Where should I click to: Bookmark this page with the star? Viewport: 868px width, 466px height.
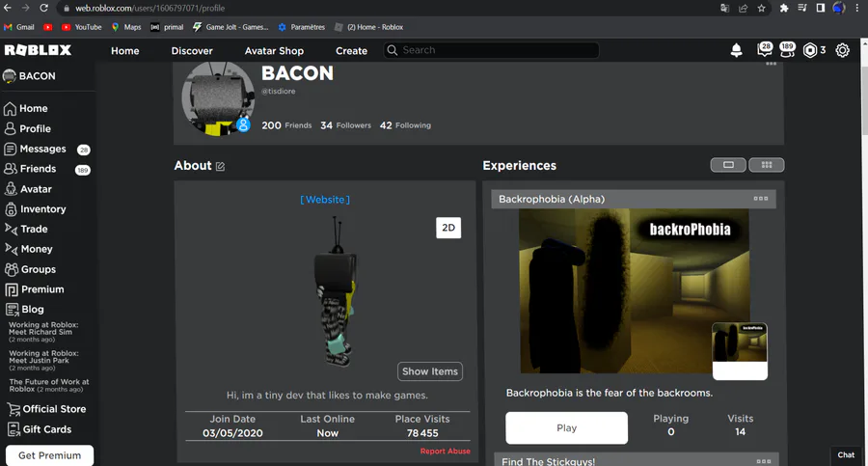coord(762,9)
